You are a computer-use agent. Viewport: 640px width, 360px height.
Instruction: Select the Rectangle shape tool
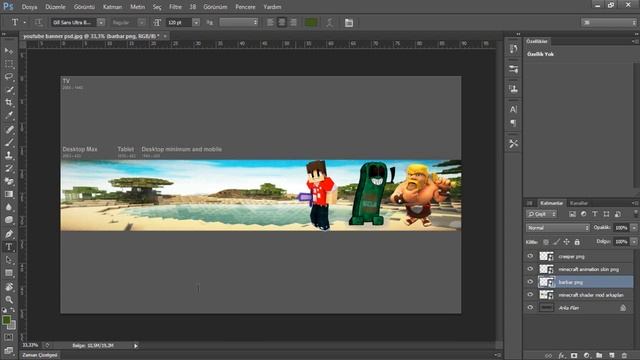coord(9,273)
